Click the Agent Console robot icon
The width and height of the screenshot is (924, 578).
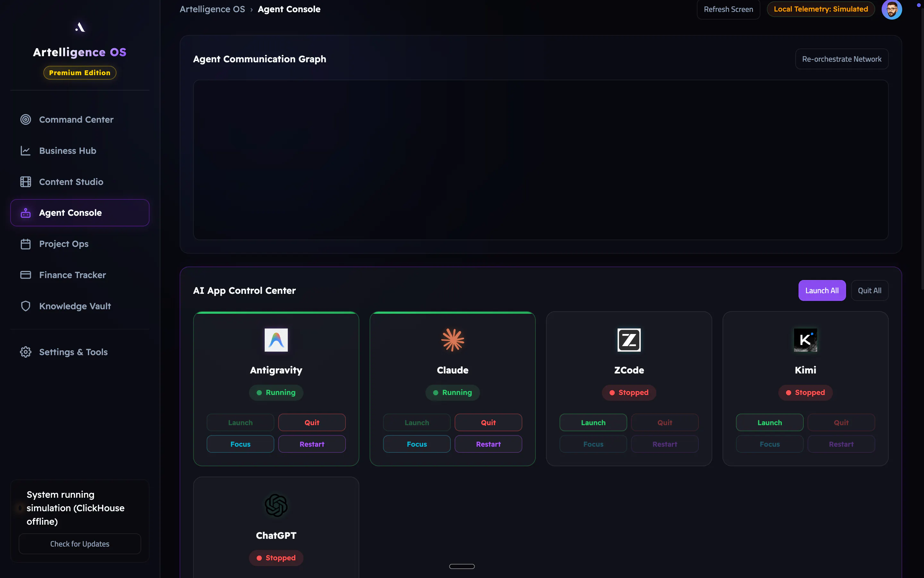point(26,213)
